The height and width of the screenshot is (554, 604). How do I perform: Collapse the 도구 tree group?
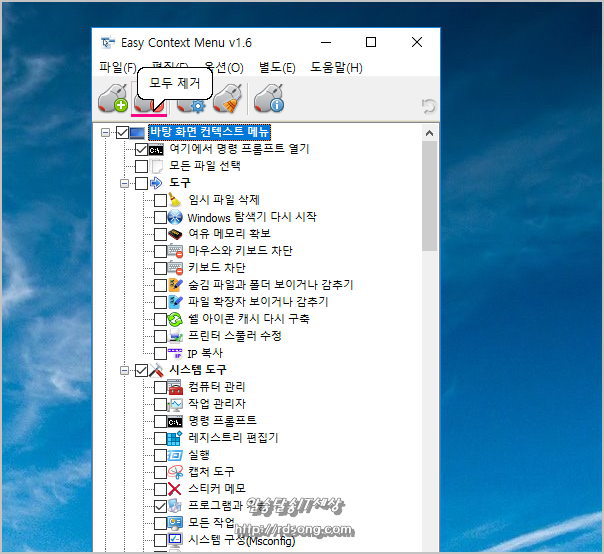point(123,183)
